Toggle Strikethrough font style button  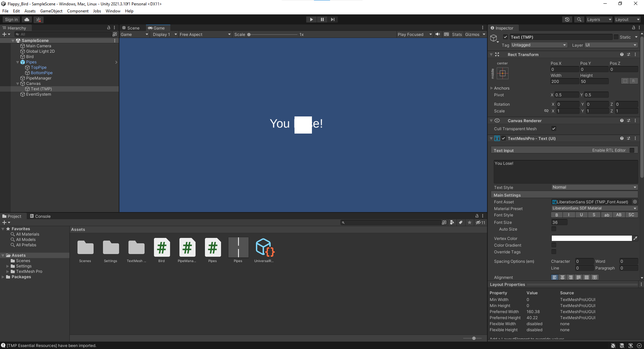pyautogui.click(x=594, y=215)
